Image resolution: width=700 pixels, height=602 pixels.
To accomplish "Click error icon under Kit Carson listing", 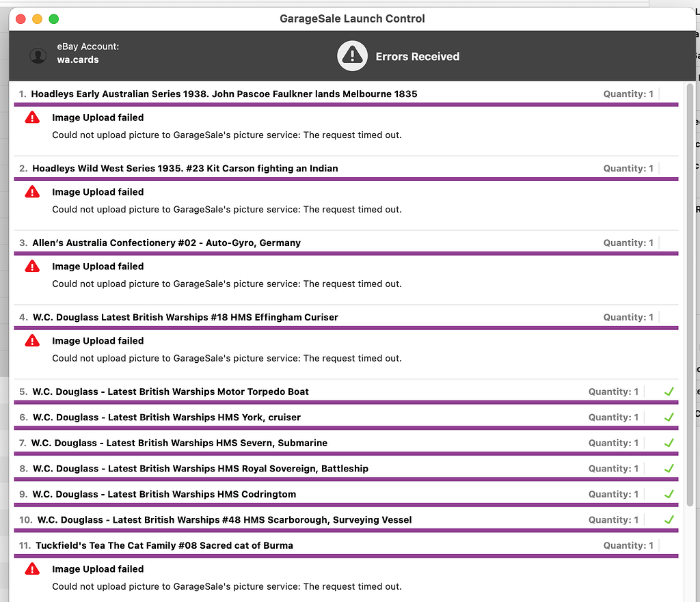I will tap(32, 192).
